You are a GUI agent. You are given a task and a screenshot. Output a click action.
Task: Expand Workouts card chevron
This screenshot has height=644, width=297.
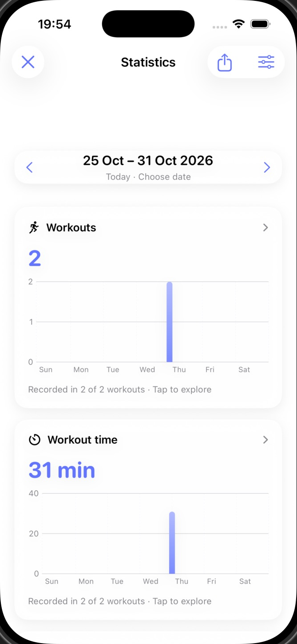(x=265, y=228)
